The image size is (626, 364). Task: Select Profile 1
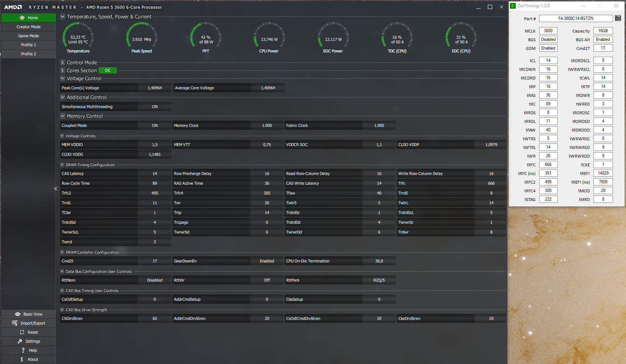coord(29,45)
